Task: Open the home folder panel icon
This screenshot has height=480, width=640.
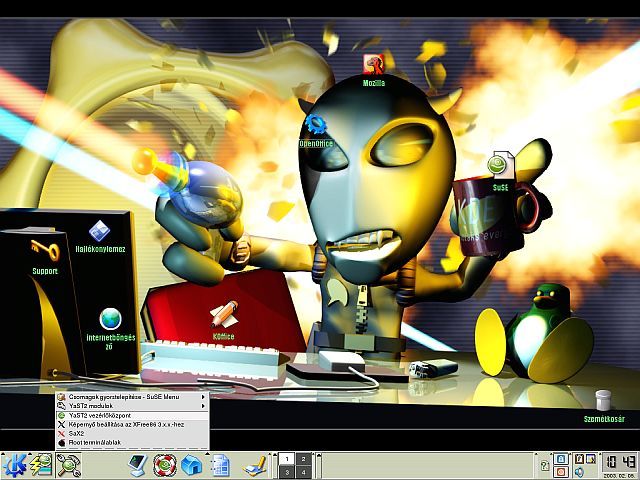Action: (192, 465)
